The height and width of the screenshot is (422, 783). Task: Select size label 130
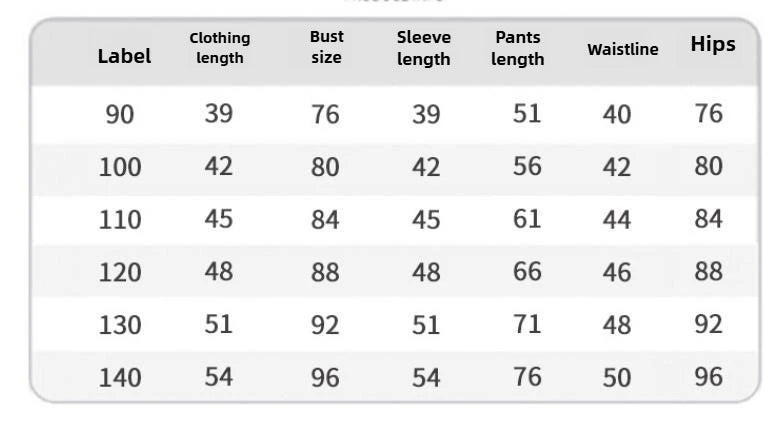(x=120, y=325)
